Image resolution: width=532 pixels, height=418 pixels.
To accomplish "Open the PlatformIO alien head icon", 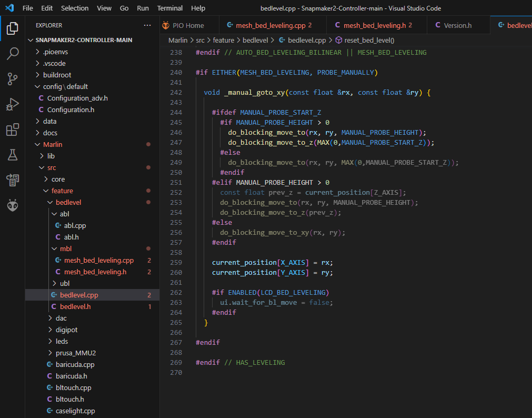I will 13,205.
